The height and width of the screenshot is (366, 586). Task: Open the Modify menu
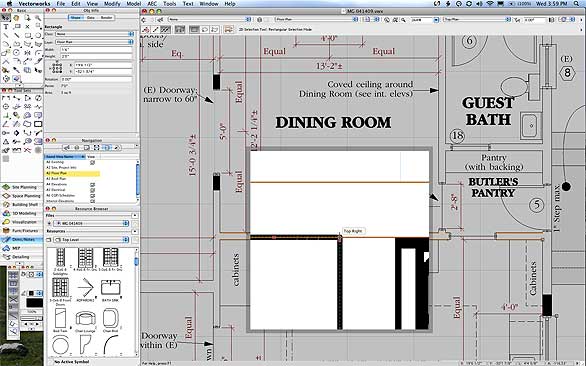pos(112,4)
